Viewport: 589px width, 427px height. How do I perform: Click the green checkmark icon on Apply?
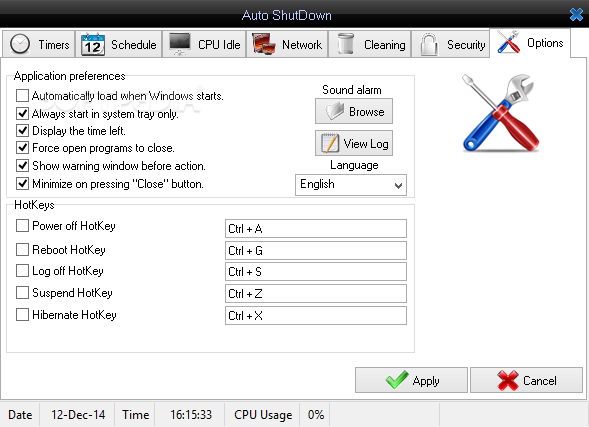pos(397,380)
